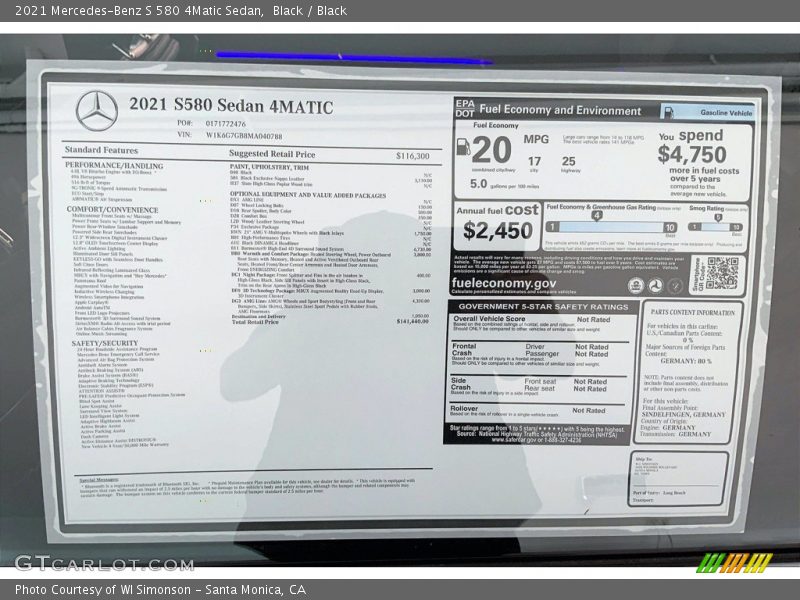Click the 'Standard Features' heading

click(102, 150)
